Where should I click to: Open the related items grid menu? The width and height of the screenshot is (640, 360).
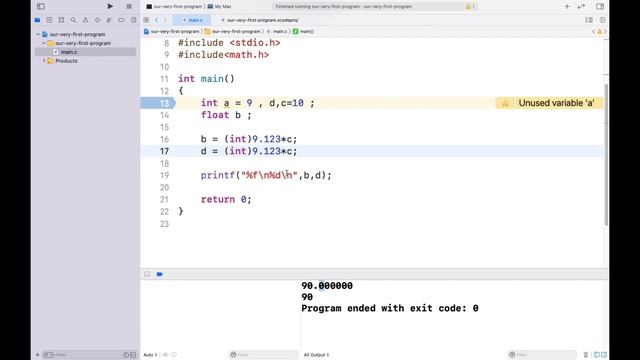tap(146, 20)
